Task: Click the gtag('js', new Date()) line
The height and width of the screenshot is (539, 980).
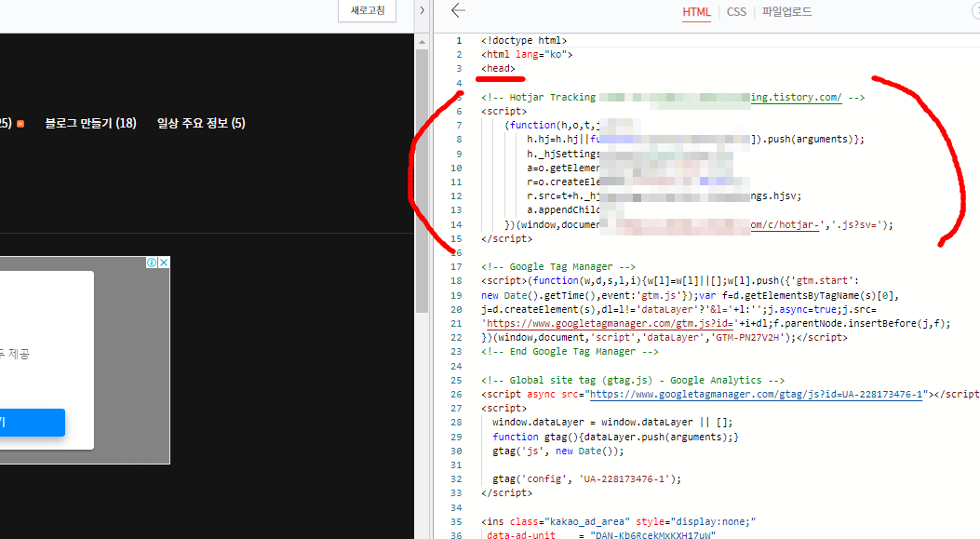Action: [557, 451]
